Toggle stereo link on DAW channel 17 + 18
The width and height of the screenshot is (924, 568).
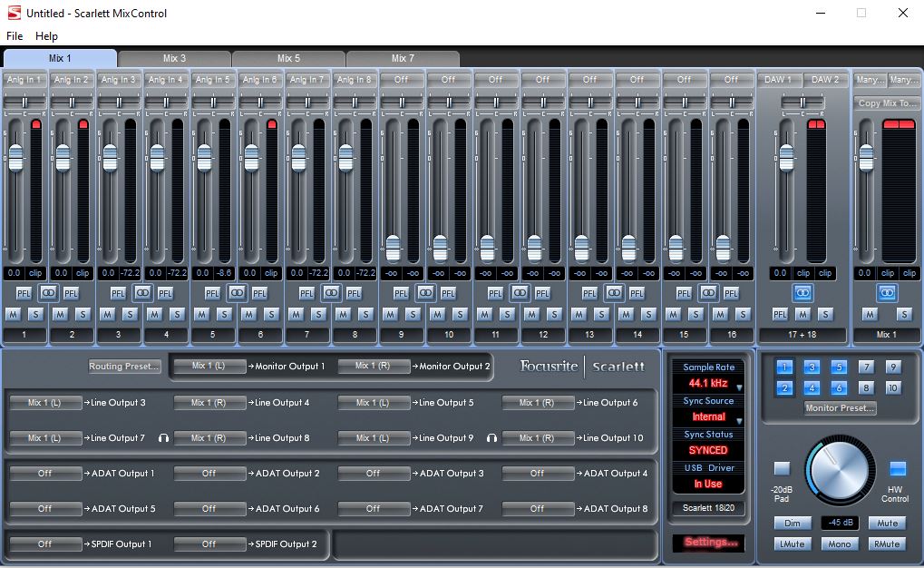pyautogui.click(x=802, y=292)
